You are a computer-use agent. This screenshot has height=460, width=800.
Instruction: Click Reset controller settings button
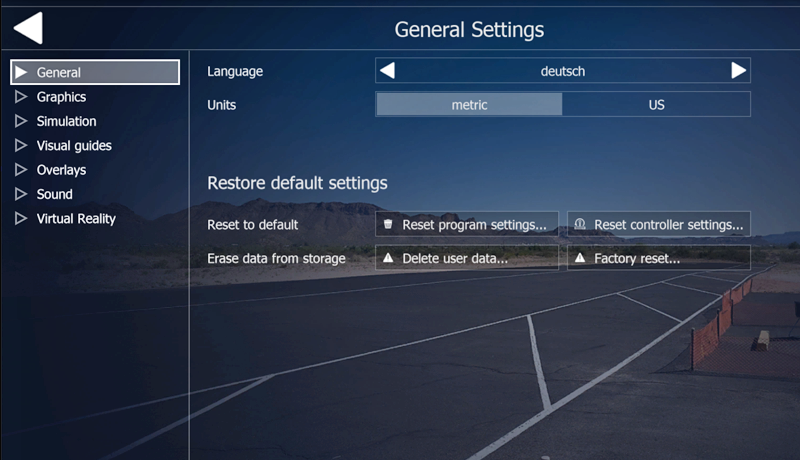(x=659, y=224)
